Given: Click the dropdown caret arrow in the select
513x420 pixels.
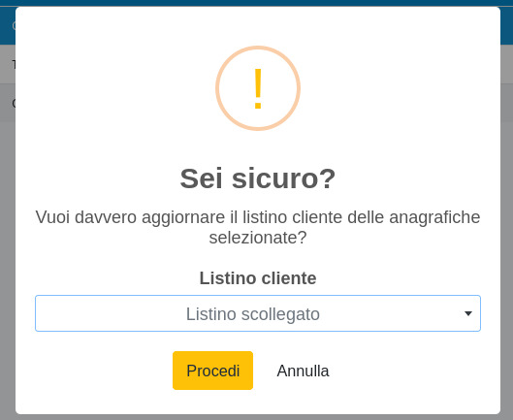Looking at the screenshot, I should pos(468,313).
